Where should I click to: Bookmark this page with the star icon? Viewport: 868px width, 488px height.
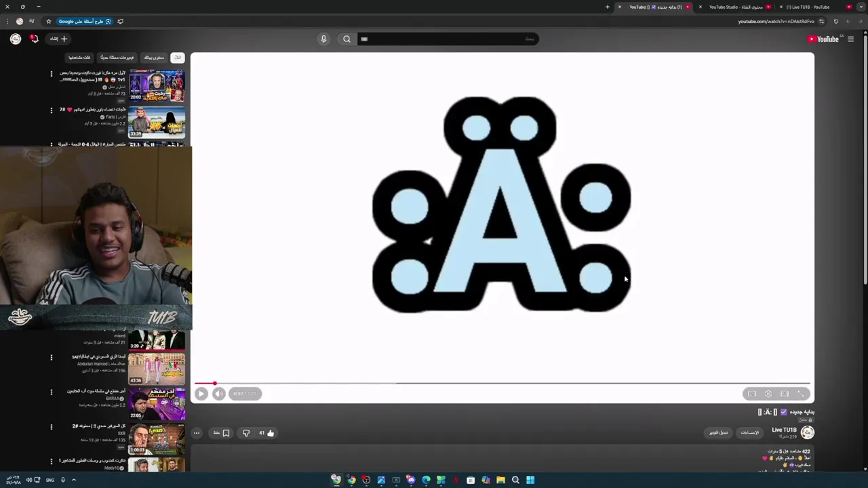point(48,21)
